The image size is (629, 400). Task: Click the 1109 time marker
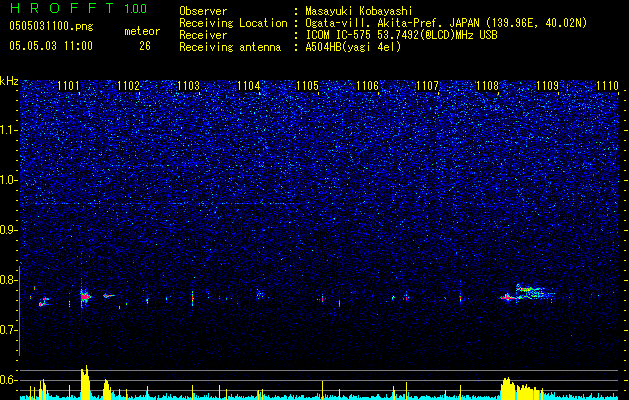click(547, 86)
